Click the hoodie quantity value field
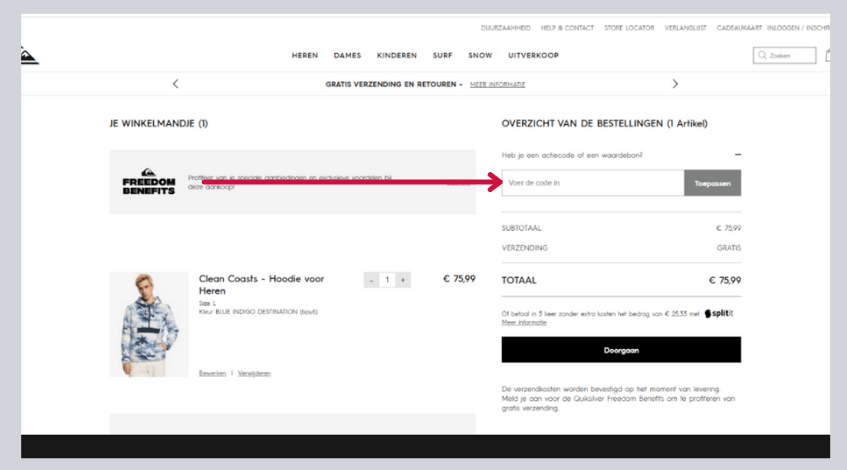This screenshot has width=847, height=470. pos(387,280)
